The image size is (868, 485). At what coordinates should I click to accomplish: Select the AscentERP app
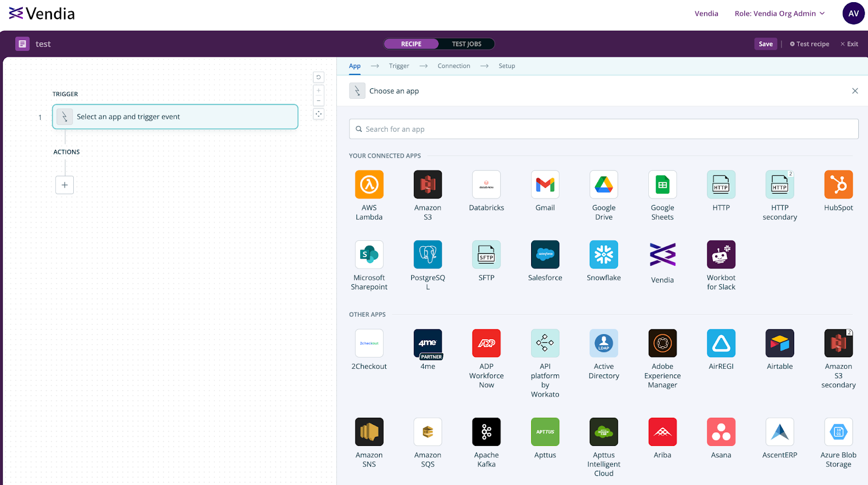click(780, 431)
